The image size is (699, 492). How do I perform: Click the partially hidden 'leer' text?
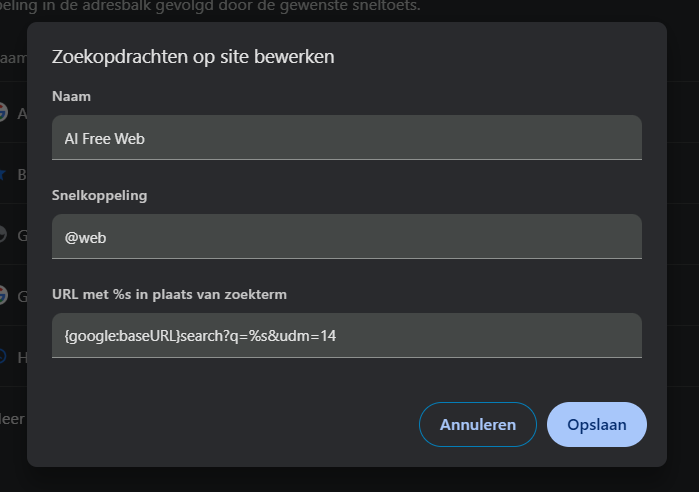tap(12, 419)
